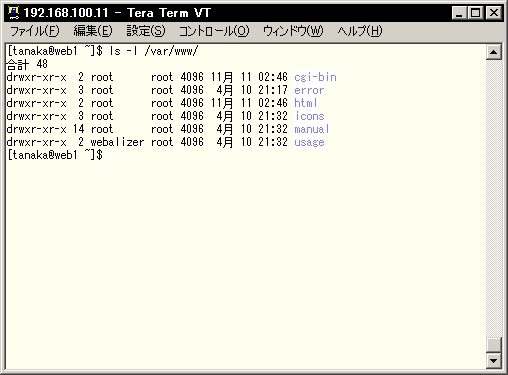Maximize the Tera Term window

pyautogui.click(x=475, y=13)
